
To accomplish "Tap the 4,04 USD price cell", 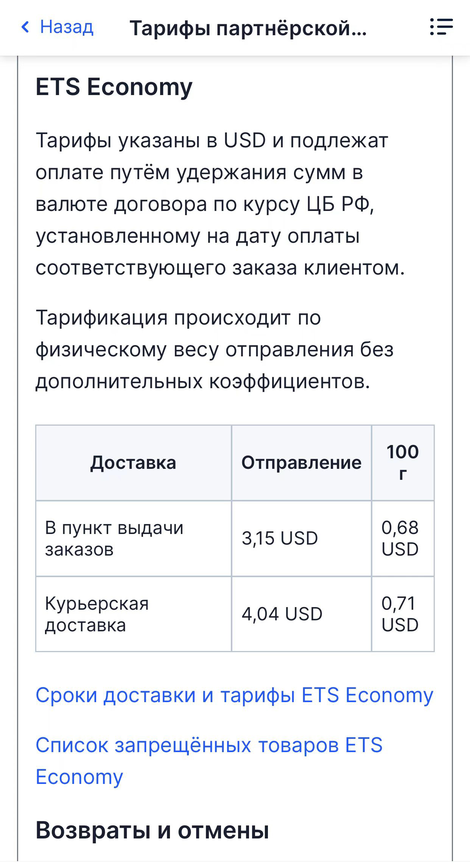I will click(x=282, y=614).
